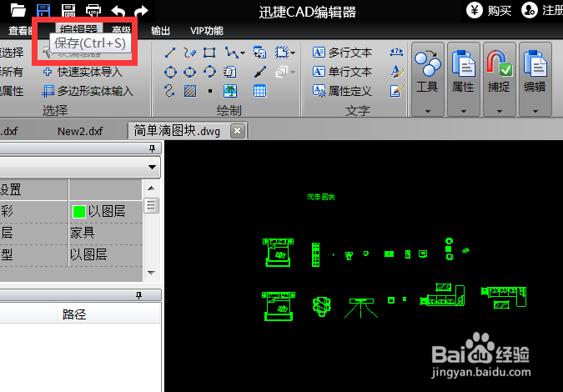Select the Polyline drawing tool
Image resolution: width=563 pixels, height=392 pixels.
pyautogui.click(x=232, y=53)
